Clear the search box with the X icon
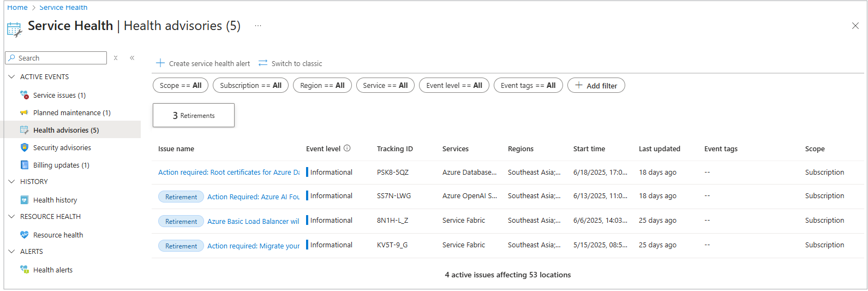Screen dimensions: 868x291 pyautogui.click(x=116, y=58)
